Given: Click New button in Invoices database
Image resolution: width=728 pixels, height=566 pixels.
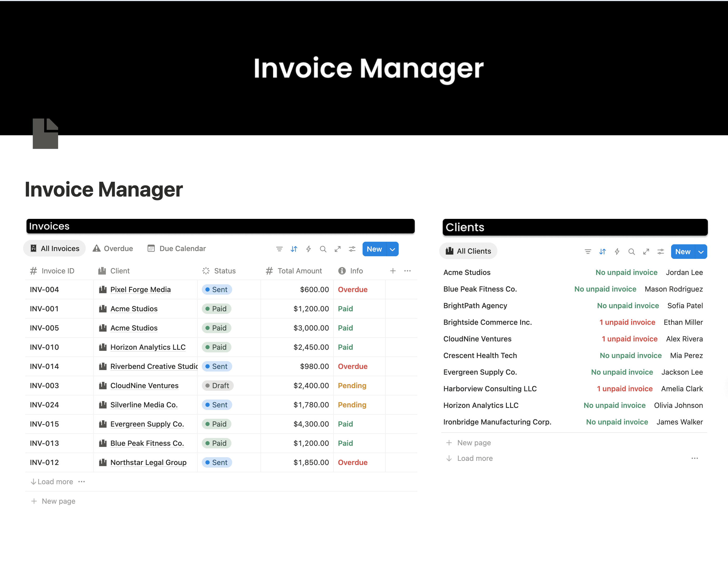Looking at the screenshot, I should [374, 249].
